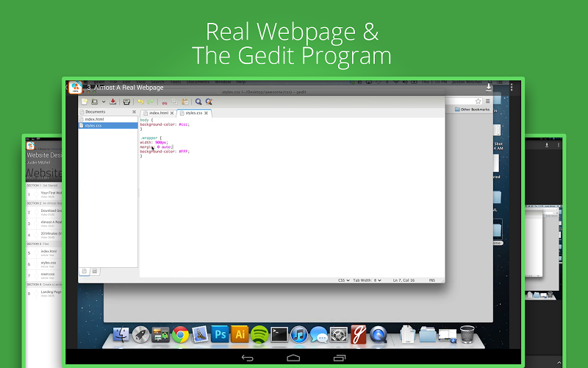Screen dimensions: 588x368
Task: Copy selection with the toolbar icon
Action: [174, 102]
